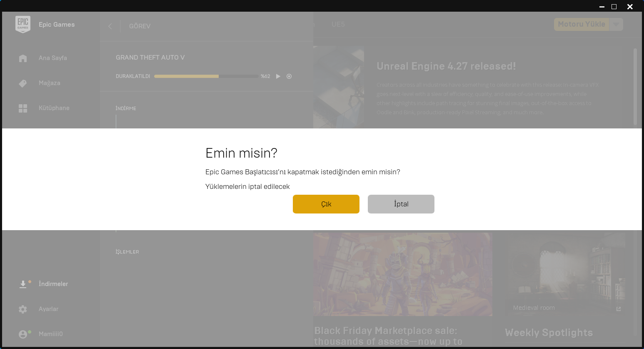The width and height of the screenshot is (644, 349).
Task: Open the Black Friday Marketplace sale thumbnail
Action: coord(403,274)
